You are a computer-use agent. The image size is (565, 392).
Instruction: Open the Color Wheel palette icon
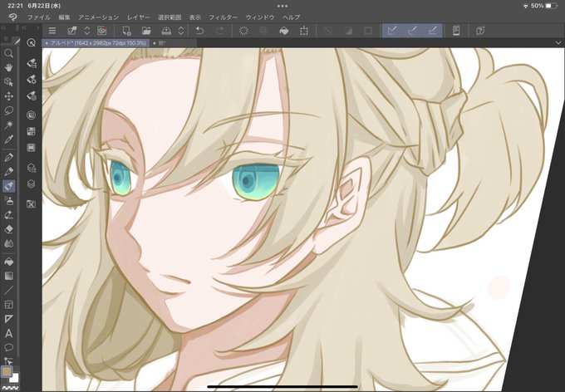click(32, 115)
